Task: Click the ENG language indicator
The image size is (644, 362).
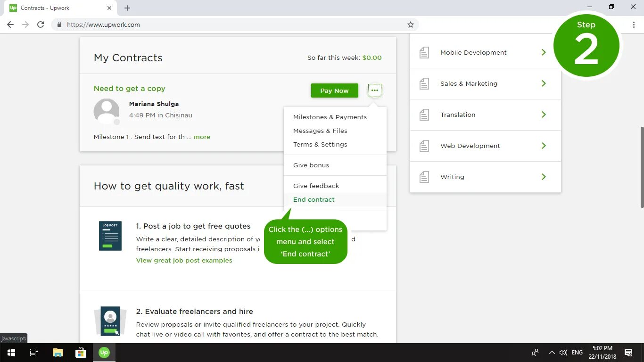Action: pyautogui.click(x=577, y=353)
